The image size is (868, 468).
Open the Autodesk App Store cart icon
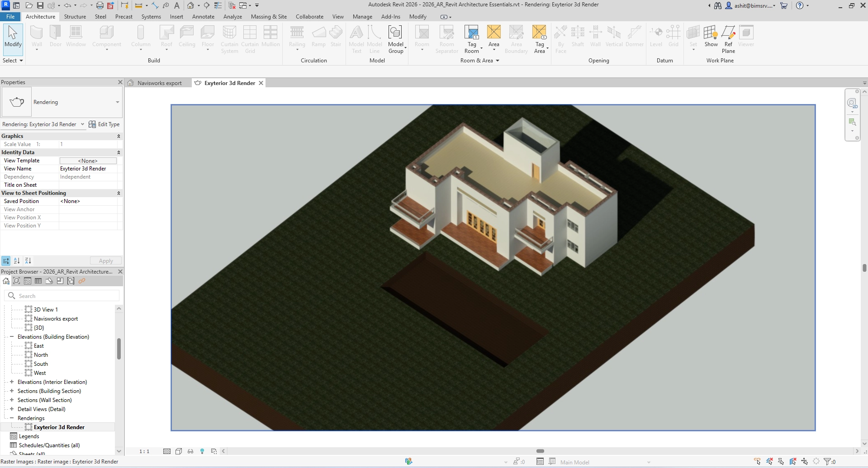784,5
